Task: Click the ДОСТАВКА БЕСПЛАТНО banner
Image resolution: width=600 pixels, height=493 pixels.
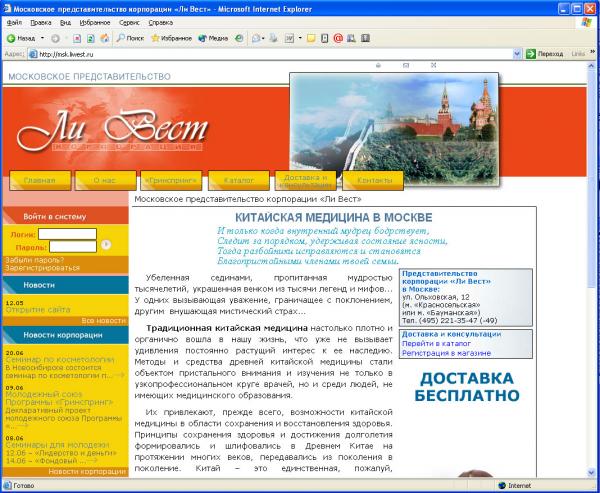Action: pos(467,387)
